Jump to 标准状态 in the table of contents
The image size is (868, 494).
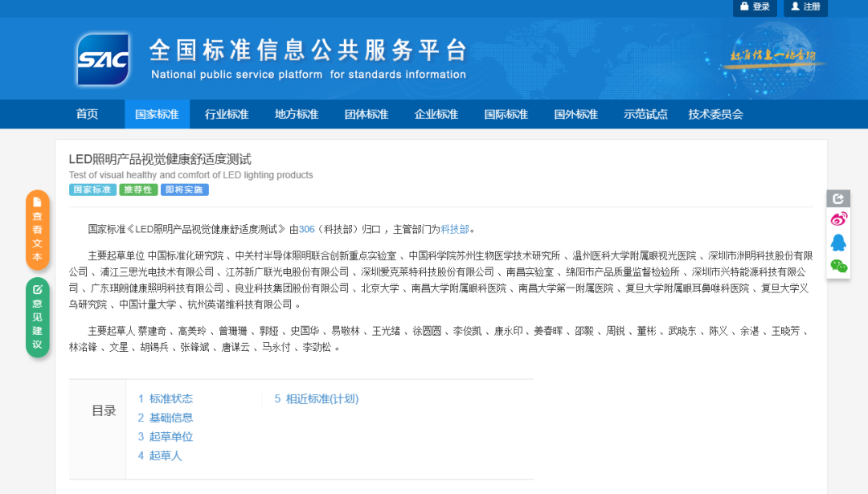pos(172,398)
